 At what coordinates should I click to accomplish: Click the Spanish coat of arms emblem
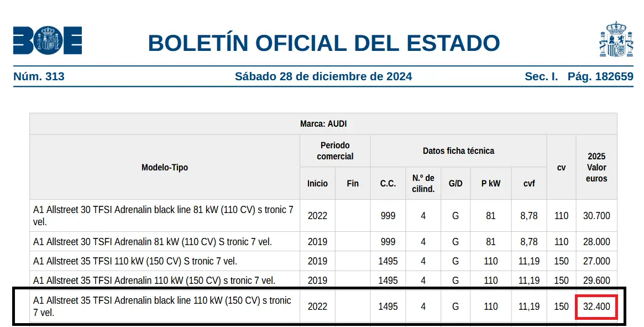(x=615, y=40)
